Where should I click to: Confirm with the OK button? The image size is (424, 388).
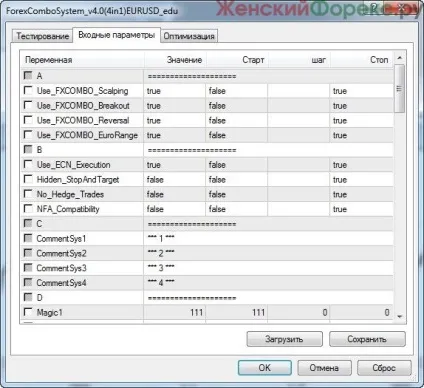[x=265, y=368]
